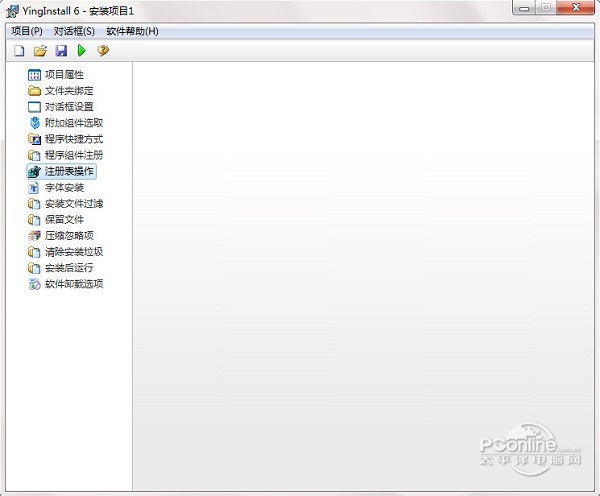600x496 pixels.
Task: Click the icon beside 安装后运行
Action: point(34,268)
